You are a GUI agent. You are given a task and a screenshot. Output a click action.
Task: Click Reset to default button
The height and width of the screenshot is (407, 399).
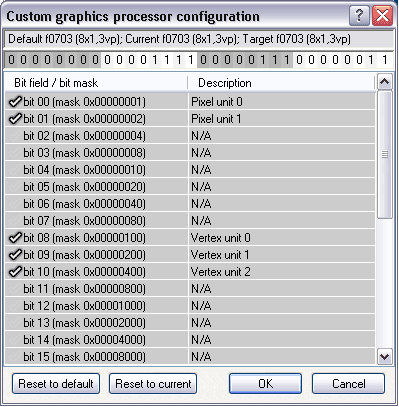click(56, 384)
